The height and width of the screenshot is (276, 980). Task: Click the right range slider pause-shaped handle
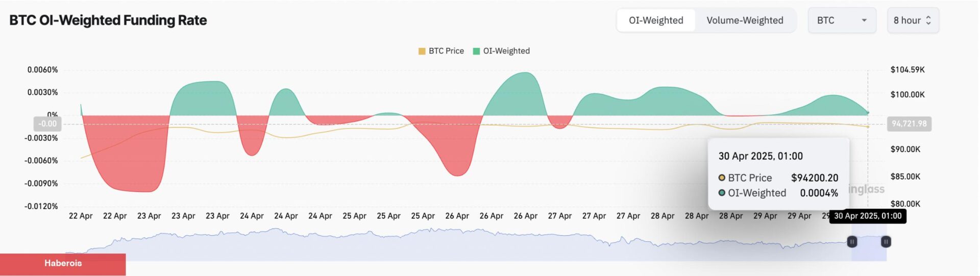click(886, 242)
